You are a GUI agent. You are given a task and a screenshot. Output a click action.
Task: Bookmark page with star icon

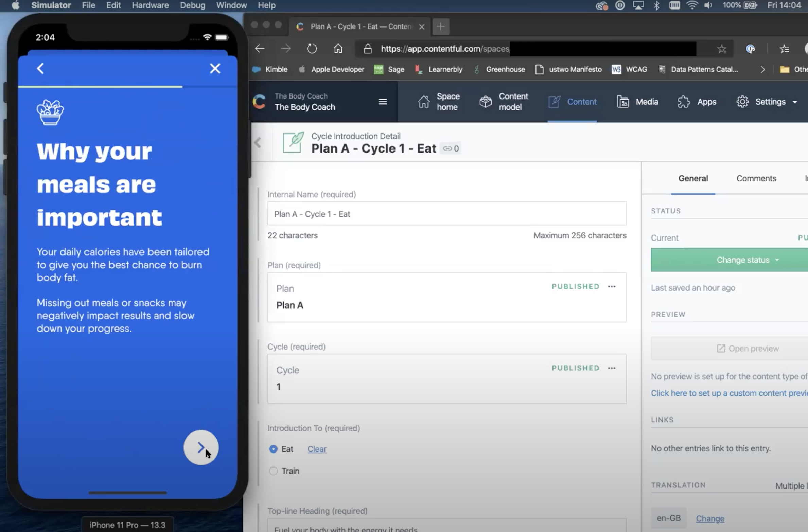(x=722, y=49)
